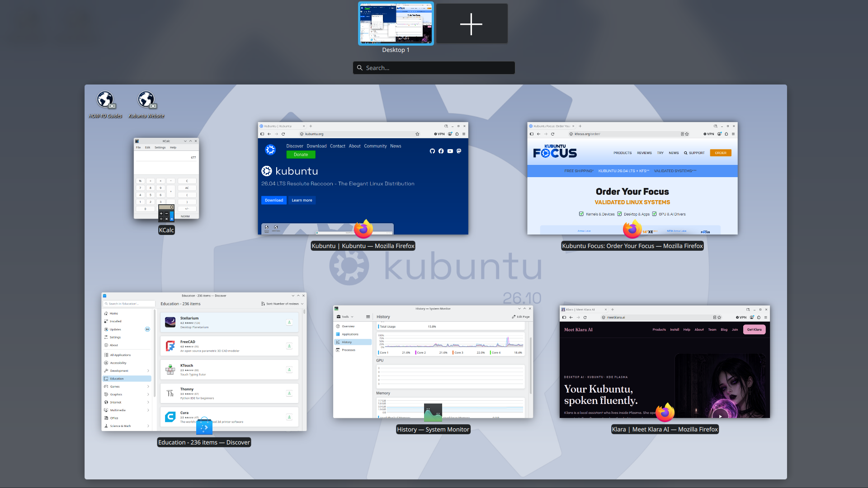Open Tools dropdown in System Monitor

[345, 317]
